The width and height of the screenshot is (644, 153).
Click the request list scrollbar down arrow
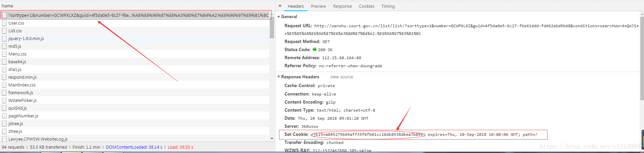point(272,138)
